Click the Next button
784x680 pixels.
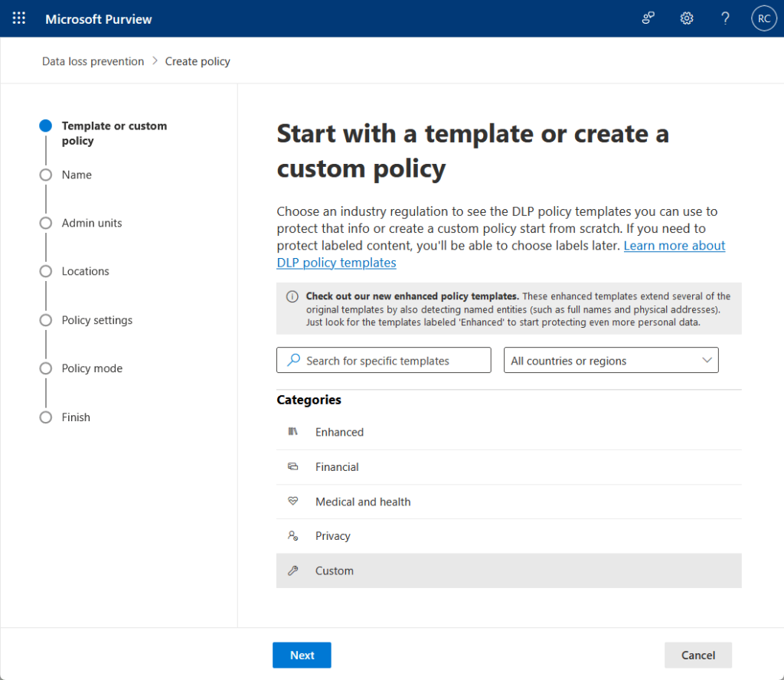click(302, 655)
